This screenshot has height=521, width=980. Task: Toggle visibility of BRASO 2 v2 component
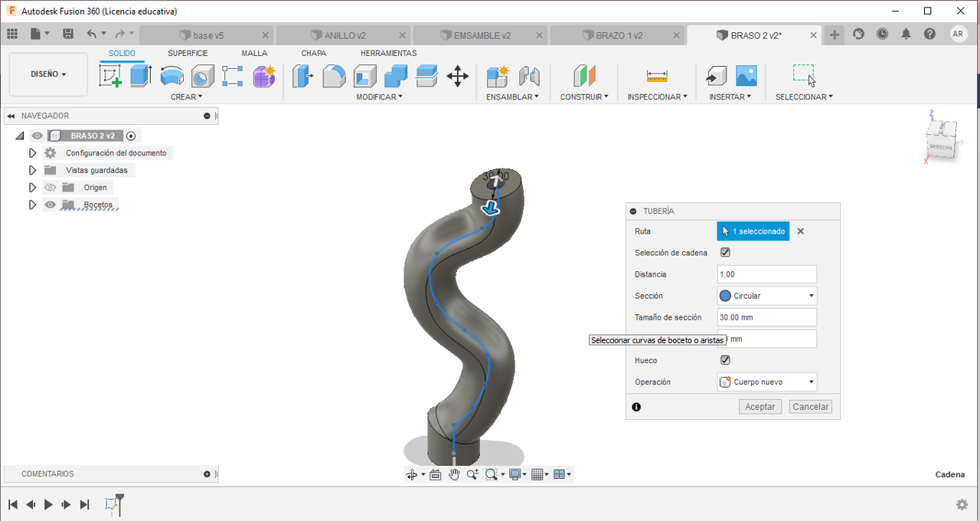(x=37, y=136)
